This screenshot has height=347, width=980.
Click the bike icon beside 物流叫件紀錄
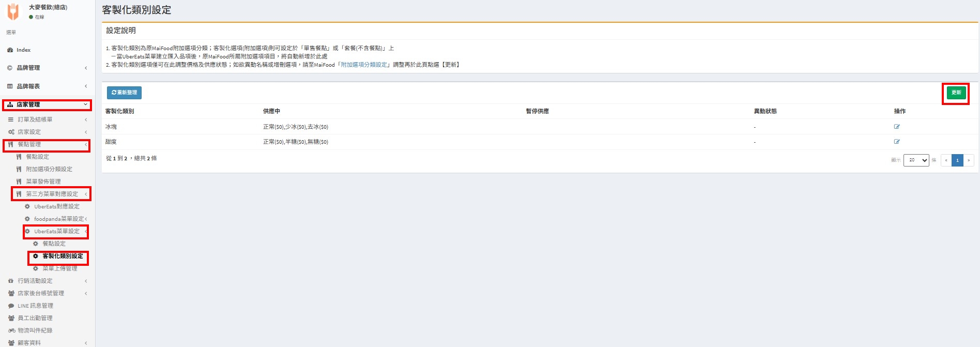[x=11, y=330]
